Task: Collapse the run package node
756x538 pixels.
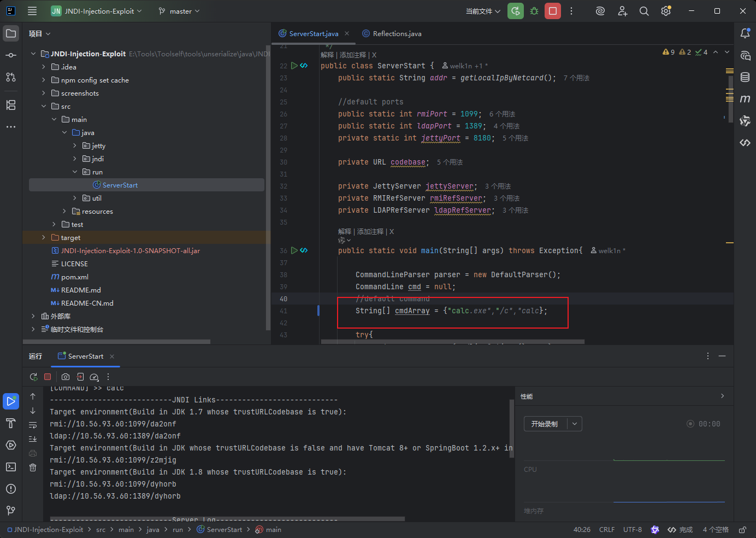Action: (x=75, y=172)
